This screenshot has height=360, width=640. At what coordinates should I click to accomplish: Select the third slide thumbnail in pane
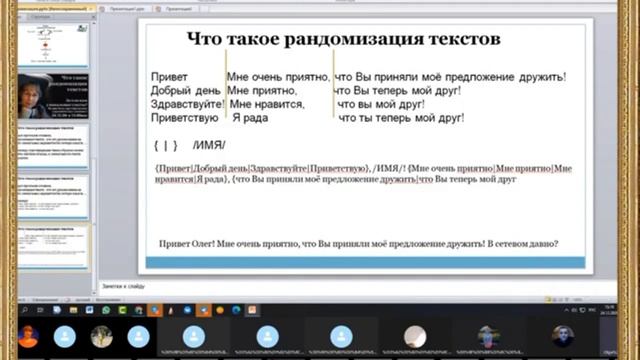click(53, 146)
